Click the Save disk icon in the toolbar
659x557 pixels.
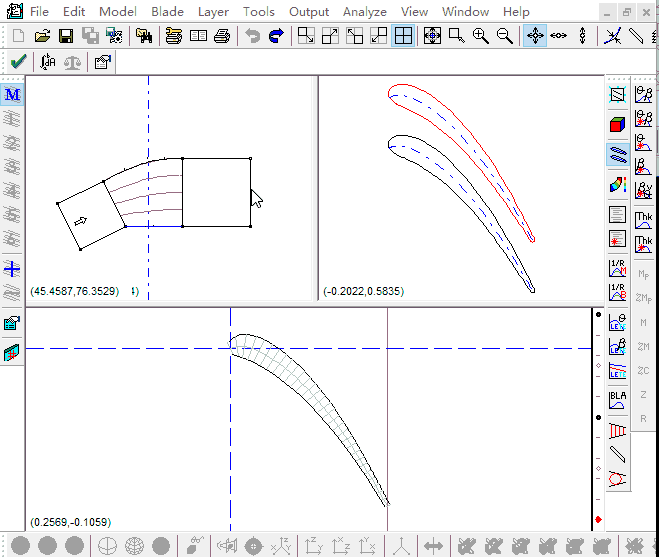tap(66, 36)
